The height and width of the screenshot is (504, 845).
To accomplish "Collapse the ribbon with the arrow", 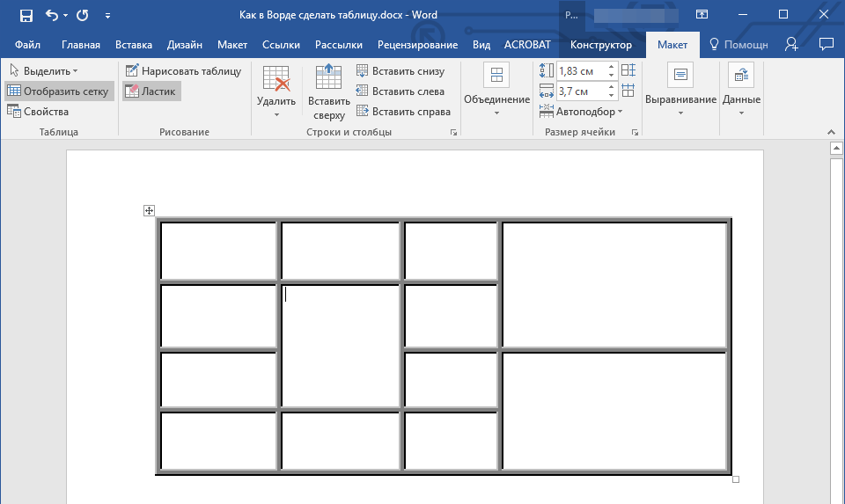I will [x=831, y=132].
